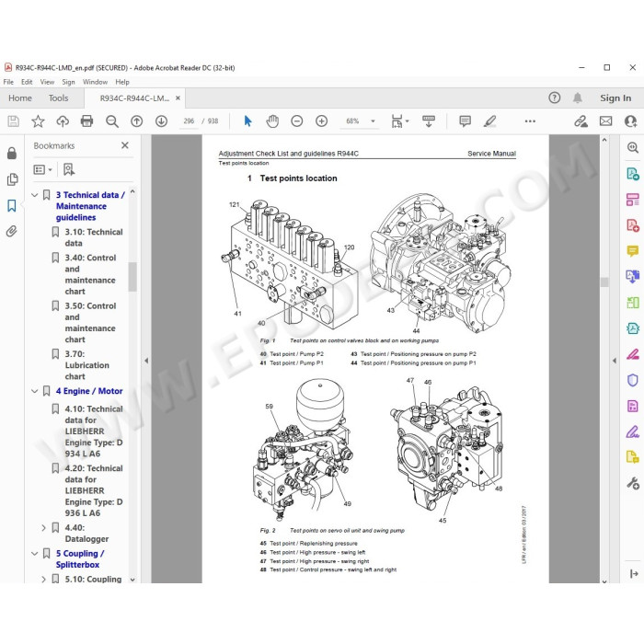Open page thumbnails panel
The height and width of the screenshot is (644, 644).
point(12,179)
